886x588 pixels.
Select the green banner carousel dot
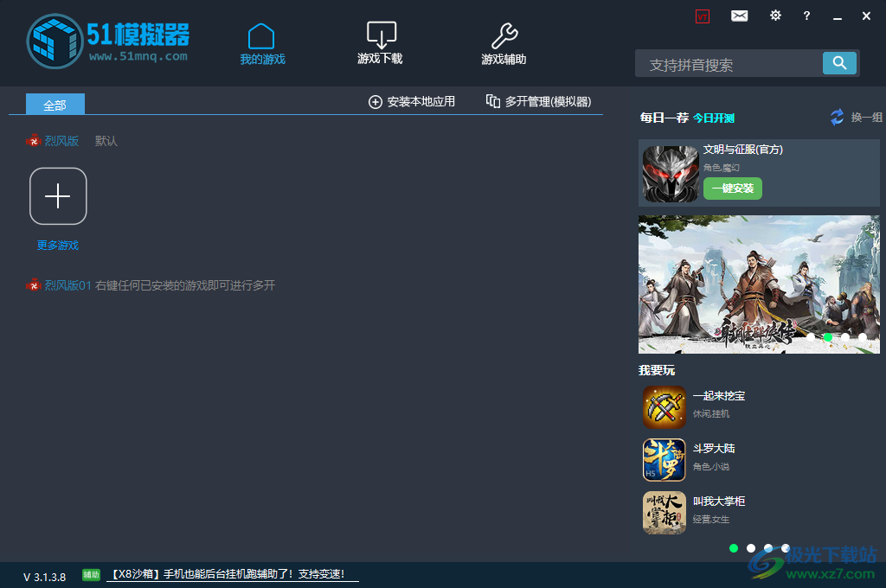point(828,337)
